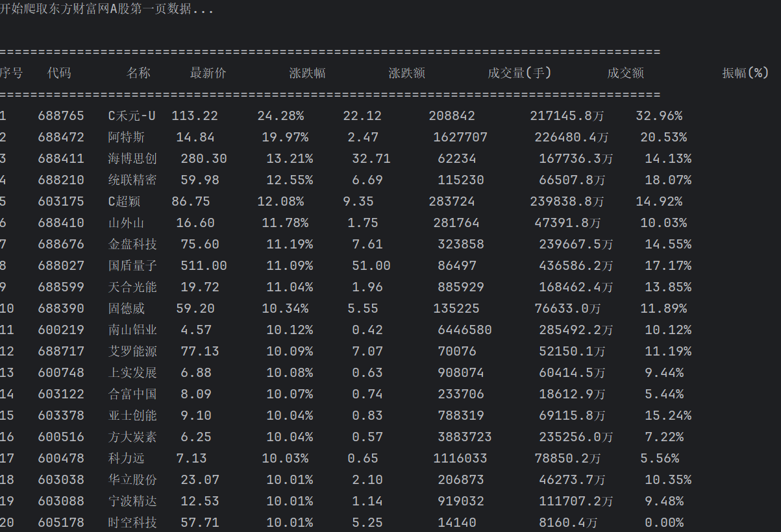Click the volume 1116033

tap(460, 459)
